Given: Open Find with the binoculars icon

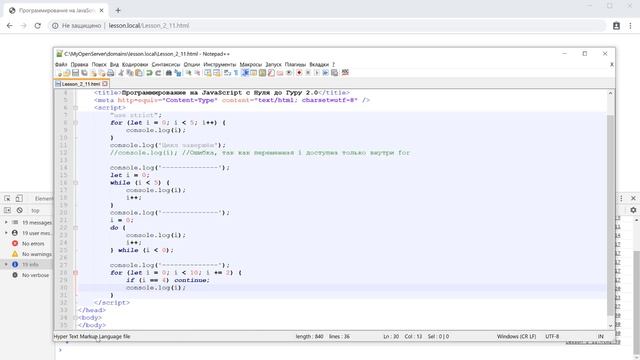Looking at the screenshot, I should [169, 73].
